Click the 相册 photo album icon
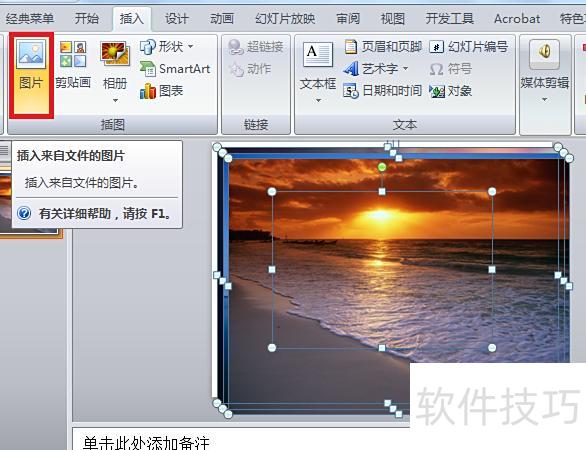This screenshot has width=586, height=450. (115, 54)
